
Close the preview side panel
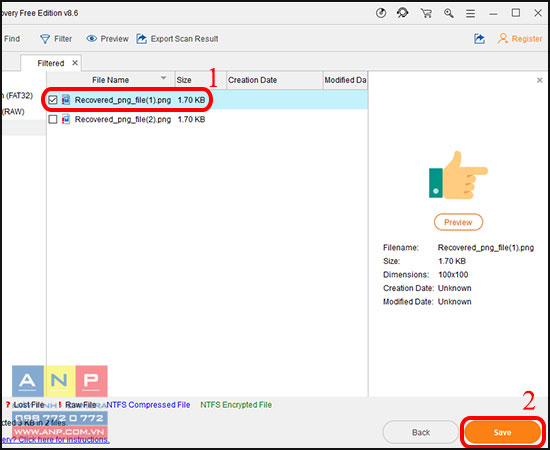point(539,80)
